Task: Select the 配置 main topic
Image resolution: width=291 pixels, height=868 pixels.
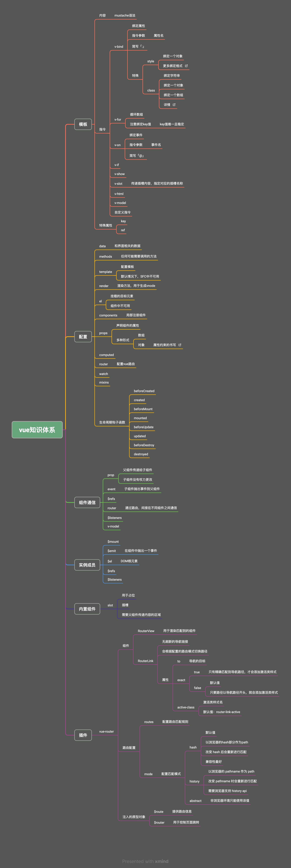Action: click(83, 337)
